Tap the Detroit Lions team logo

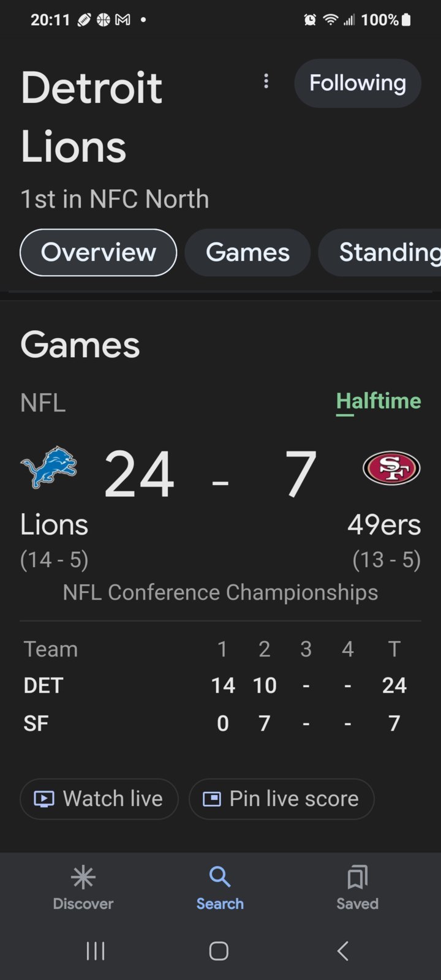click(49, 467)
